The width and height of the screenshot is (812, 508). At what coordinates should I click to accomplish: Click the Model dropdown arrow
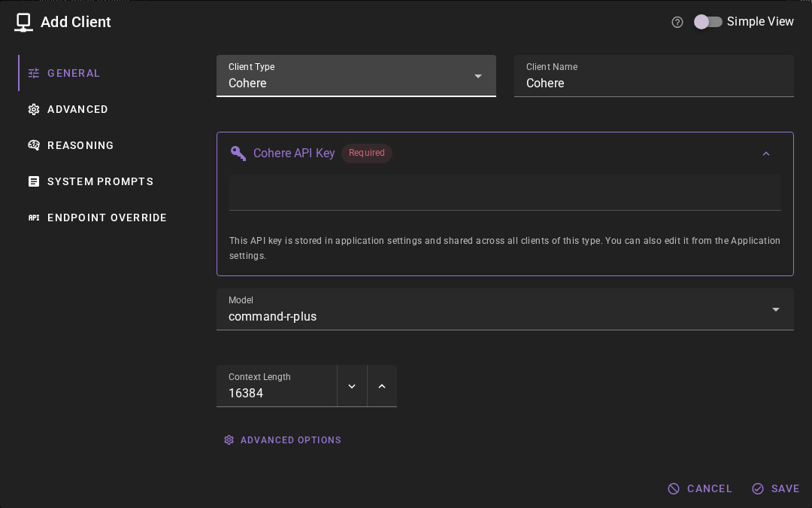776,309
